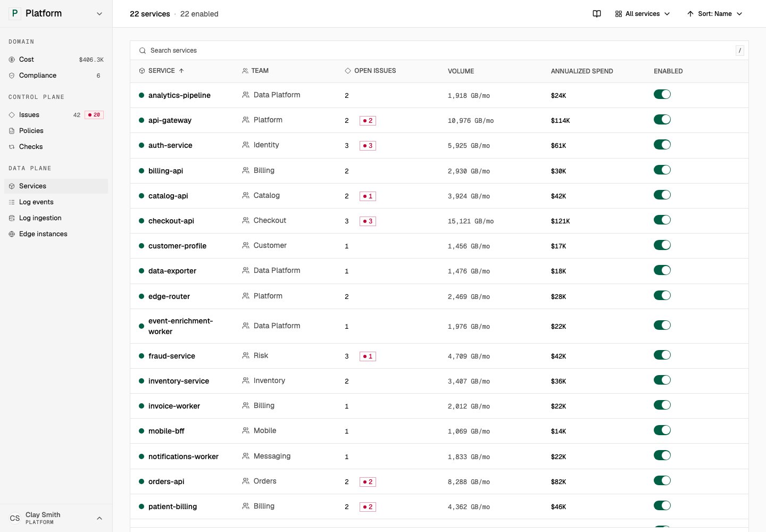Click the red 20 badge next to Issues
Screen dimensions: 766x532
tap(94, 115)
